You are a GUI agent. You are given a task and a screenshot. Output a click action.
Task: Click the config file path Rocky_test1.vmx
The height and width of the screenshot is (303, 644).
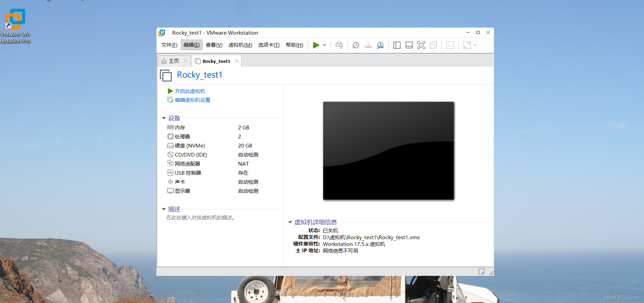[371, 237]
